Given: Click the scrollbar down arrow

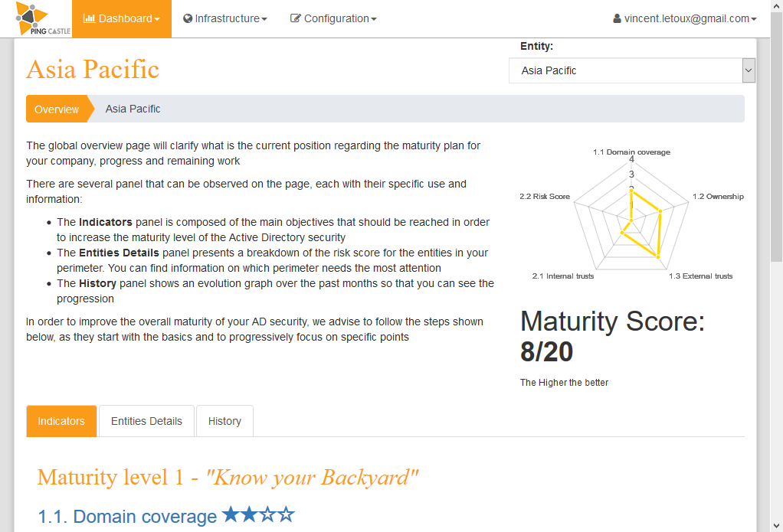Looking at the screenshot, I should (777, 526).
